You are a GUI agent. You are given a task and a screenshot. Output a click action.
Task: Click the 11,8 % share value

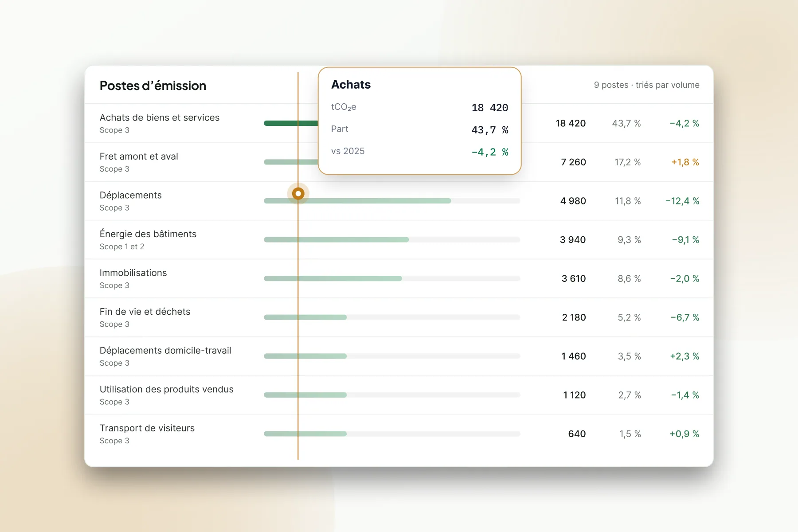(628, 201)
